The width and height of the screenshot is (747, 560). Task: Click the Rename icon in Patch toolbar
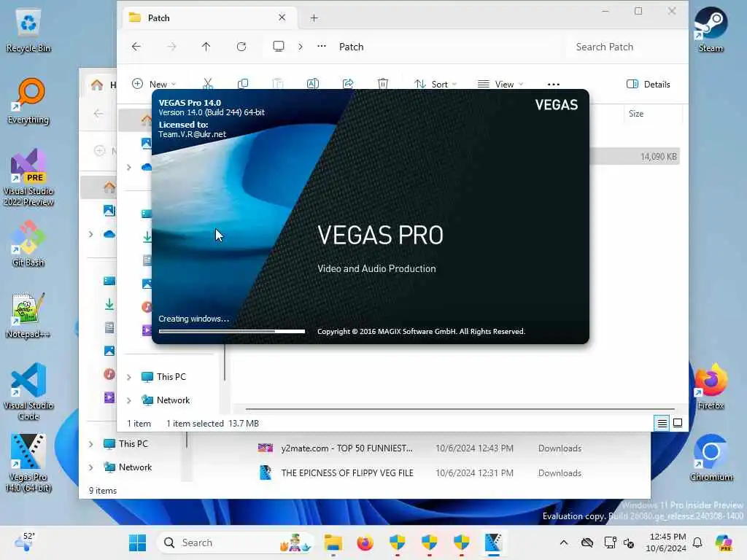click(x=312, y=84)
